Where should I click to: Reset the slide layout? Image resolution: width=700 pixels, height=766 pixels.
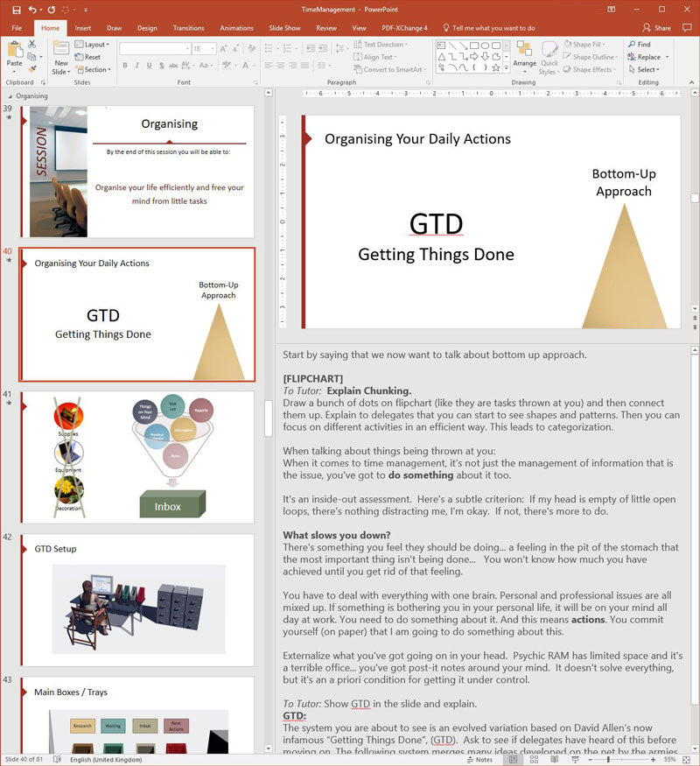pyautogui.click(x=87, y=57)
